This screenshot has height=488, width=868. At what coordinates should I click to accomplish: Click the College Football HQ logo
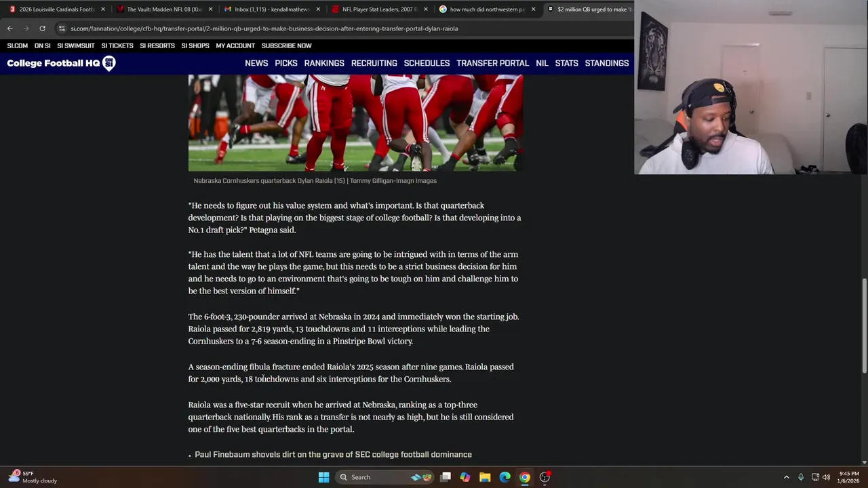pyautogui.click(x=61, y=63)
